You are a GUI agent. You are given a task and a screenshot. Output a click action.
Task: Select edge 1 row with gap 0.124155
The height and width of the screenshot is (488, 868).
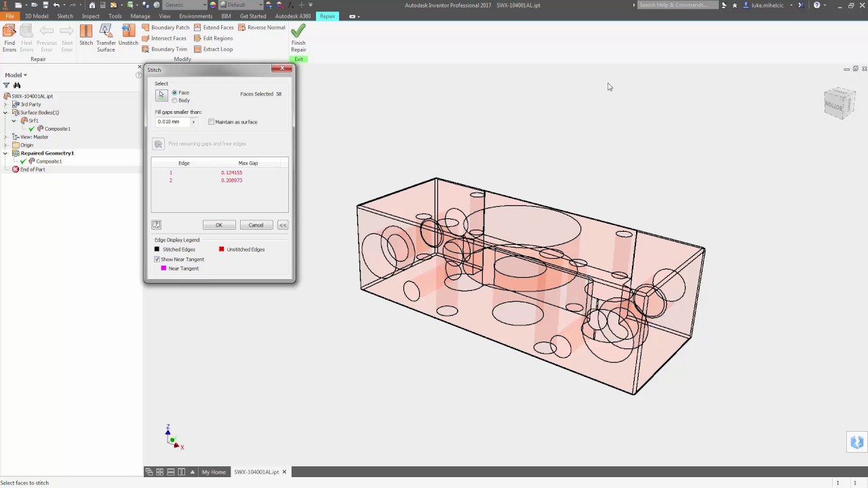click(220, 173)
